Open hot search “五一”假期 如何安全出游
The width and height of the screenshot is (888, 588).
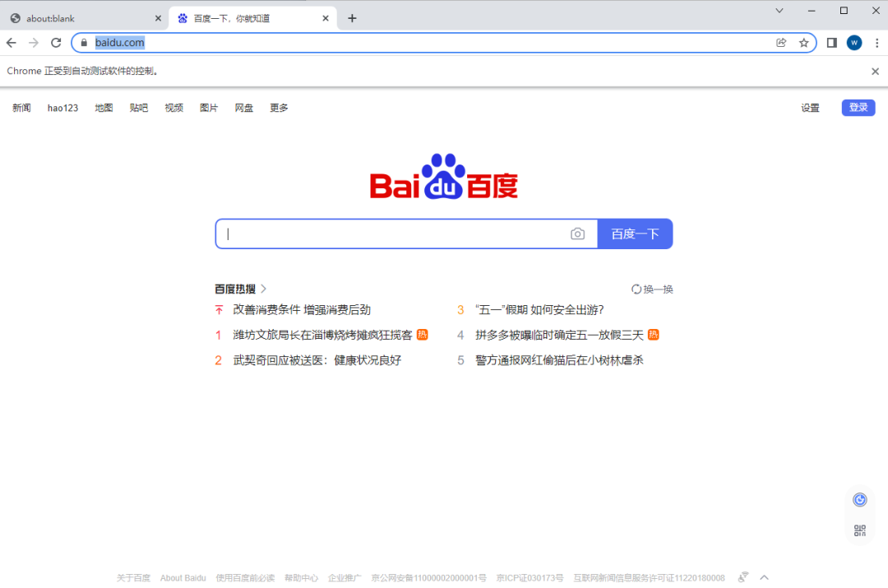coord(539,310)
